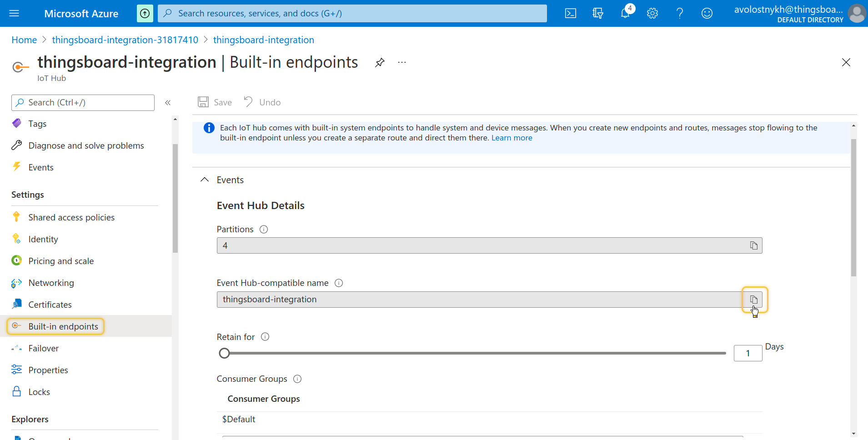Open the help question mark
The width and height of the screenshot is (868, 440).
click(x=680, y=13)
